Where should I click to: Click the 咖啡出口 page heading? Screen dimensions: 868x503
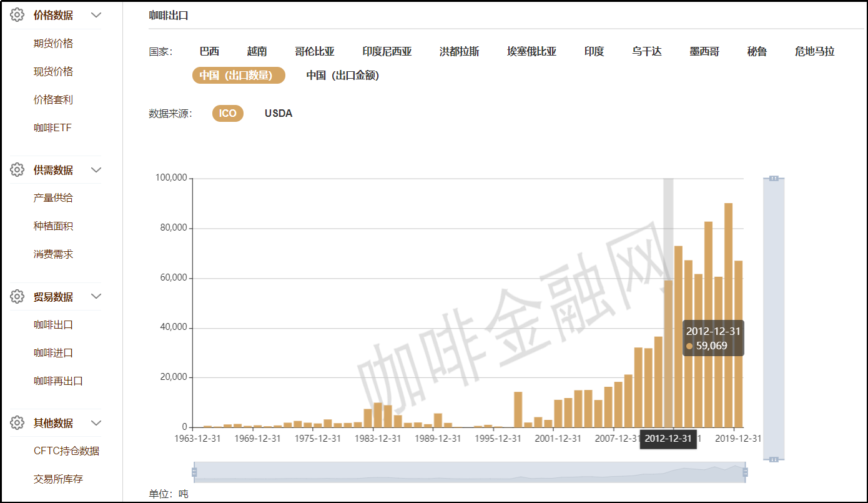[x=169, y=16]
